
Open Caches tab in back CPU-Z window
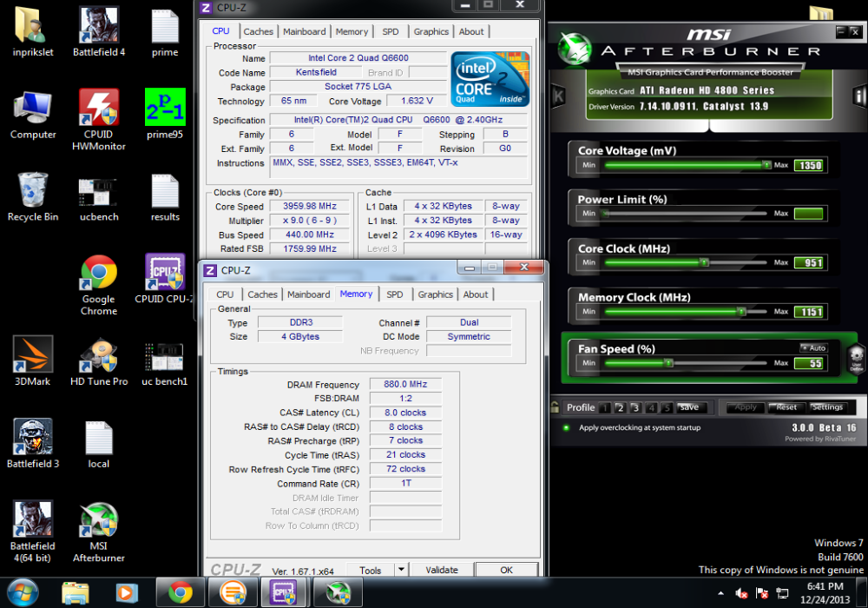tap(258, 31)
